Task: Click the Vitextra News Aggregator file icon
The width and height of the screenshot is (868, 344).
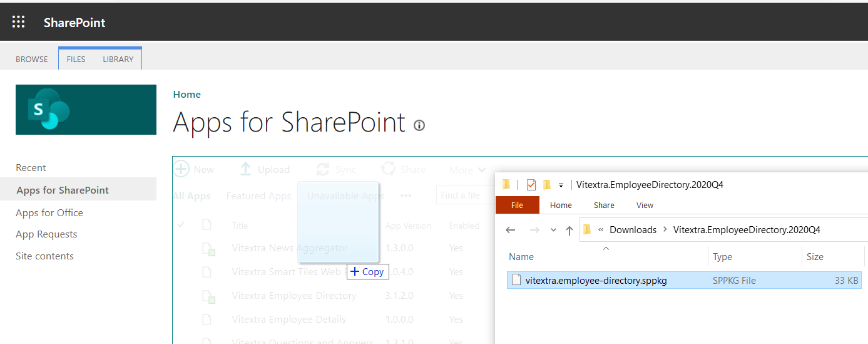Action: (208, 248)
